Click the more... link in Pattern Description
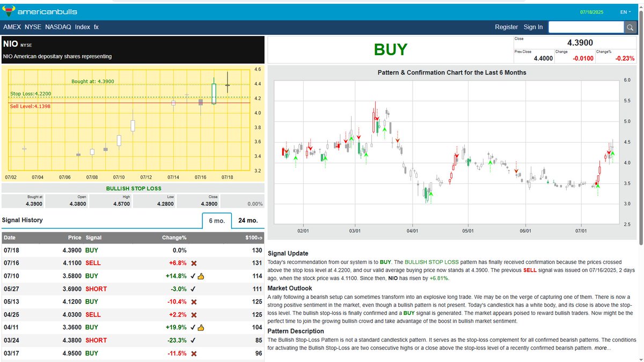This screenshot has width=644, height=362. coord(602,348)
